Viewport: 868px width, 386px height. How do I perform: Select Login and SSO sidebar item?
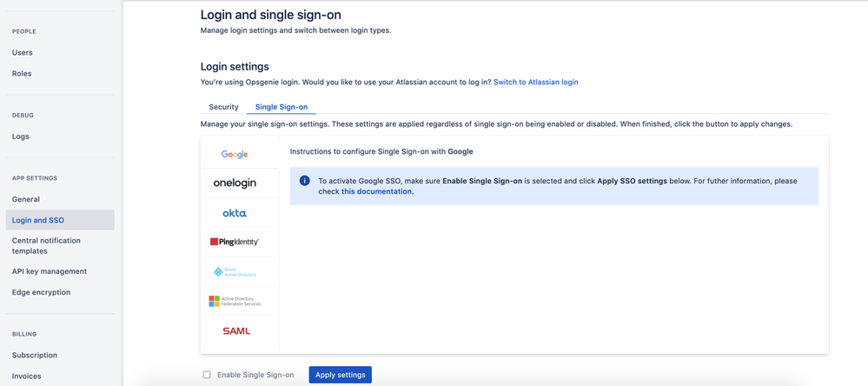click(x=60, y=220)
